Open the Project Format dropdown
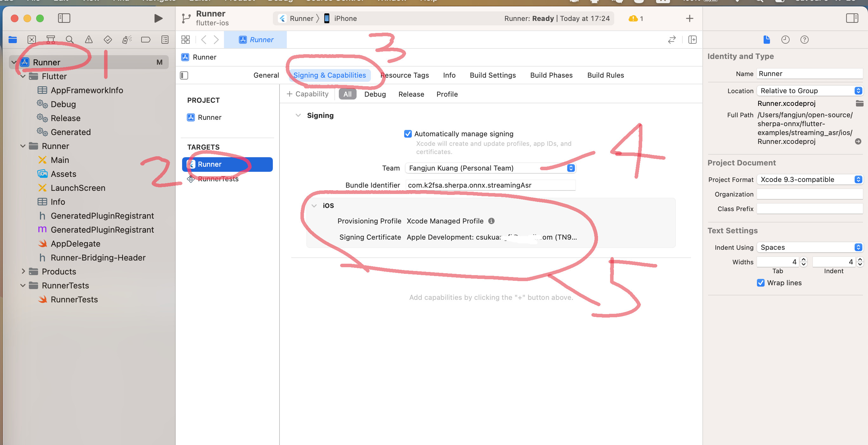 pos(809,179)
